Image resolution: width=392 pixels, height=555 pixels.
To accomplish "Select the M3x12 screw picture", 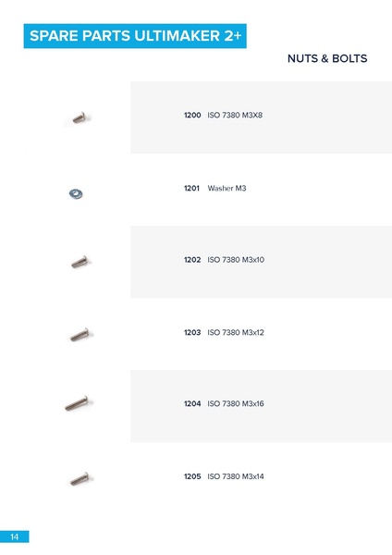I will (x=80, y=335).
